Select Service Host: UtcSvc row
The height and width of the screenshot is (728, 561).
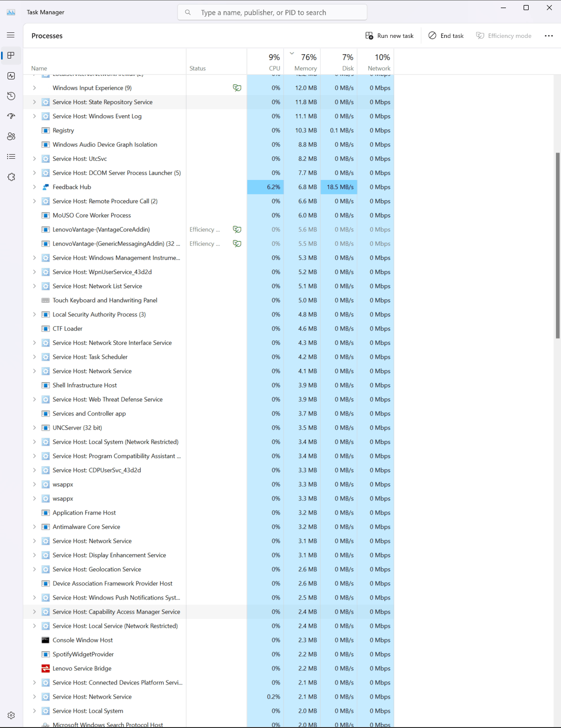[209, 159]
